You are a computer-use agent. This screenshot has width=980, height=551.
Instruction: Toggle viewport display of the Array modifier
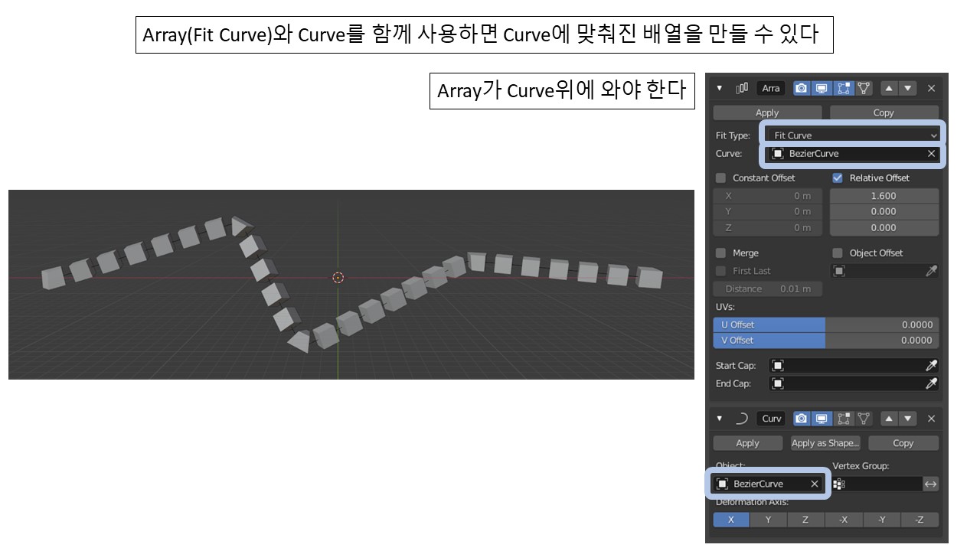821,88
